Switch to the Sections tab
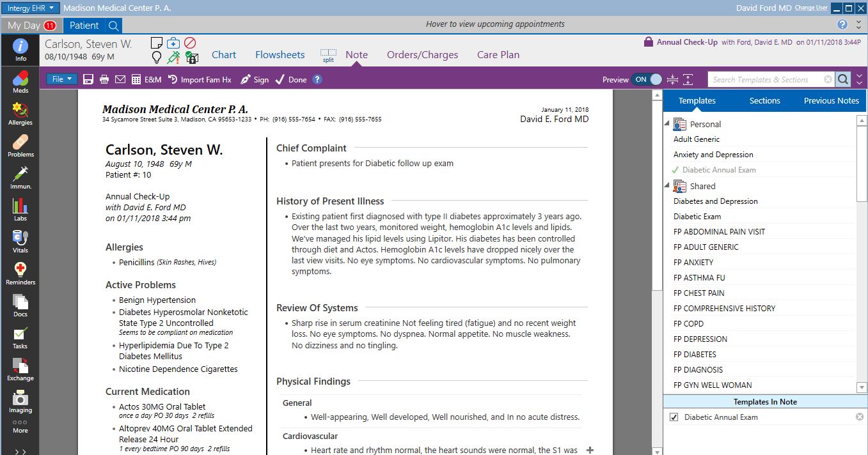The width and height of the screenshot is (868, 455). pyautogui.click(x=764, y=101)
